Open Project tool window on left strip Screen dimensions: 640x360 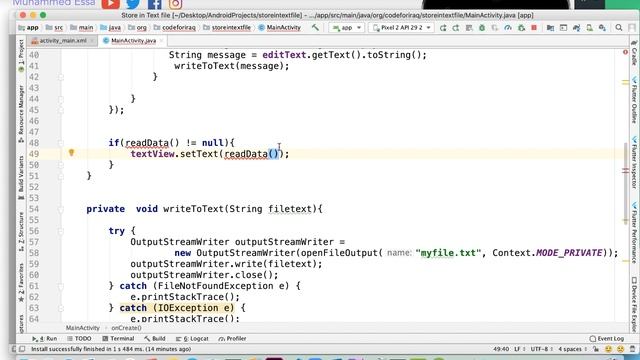coord(21,56)
